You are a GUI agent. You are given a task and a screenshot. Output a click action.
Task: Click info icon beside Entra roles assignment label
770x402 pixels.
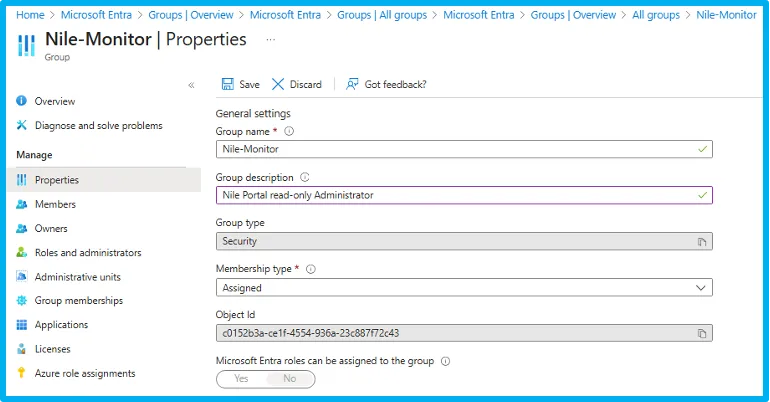pyautogui.click(x=445, y=361)
